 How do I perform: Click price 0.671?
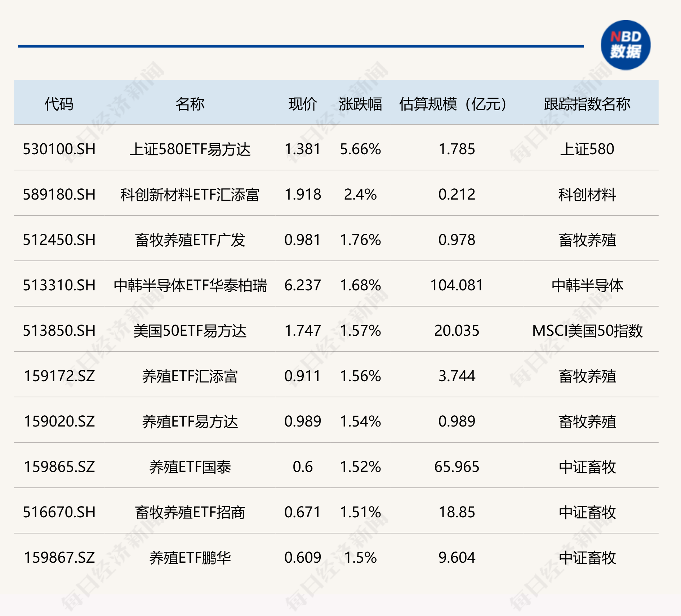tap(303, 512)
